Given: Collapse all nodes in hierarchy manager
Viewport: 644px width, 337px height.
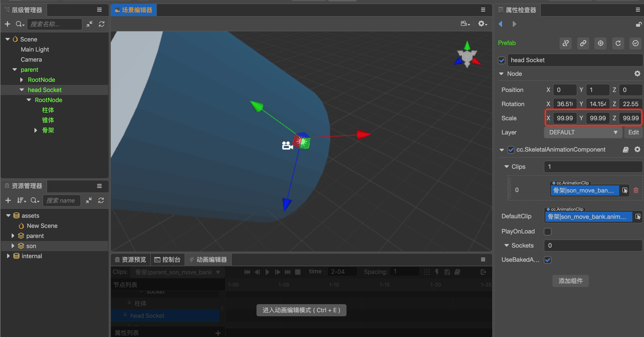Looking at the screenshot, I should pyautogui.click(x=89, y=24).
